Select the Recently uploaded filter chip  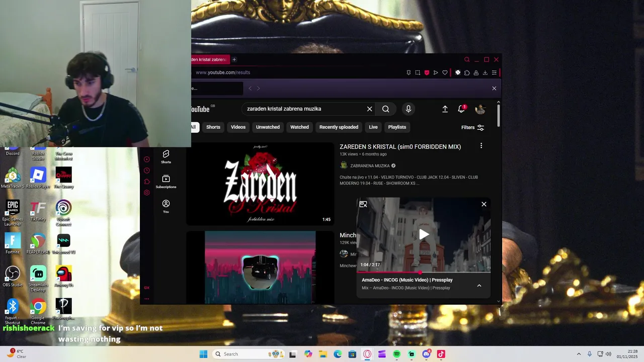pos(339,127)
